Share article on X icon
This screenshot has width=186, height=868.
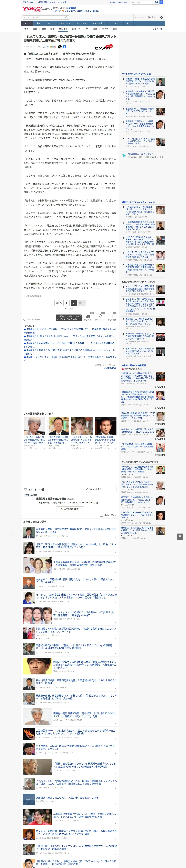(60, 47)
